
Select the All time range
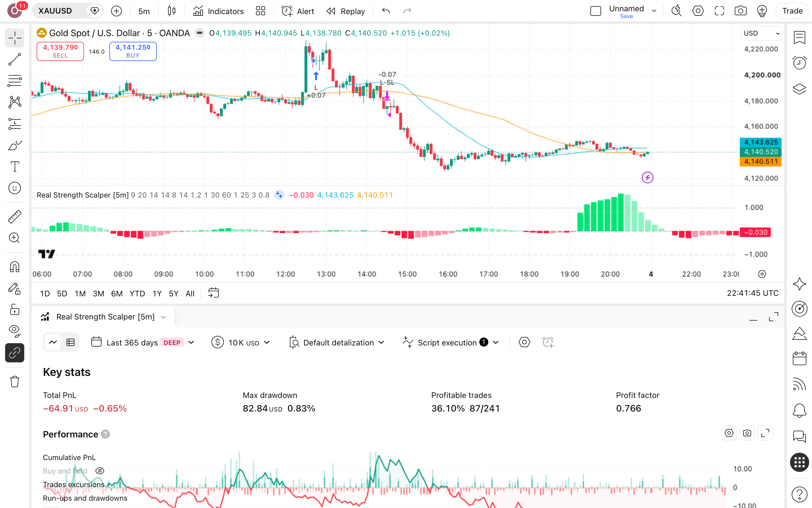coord(190,294)
